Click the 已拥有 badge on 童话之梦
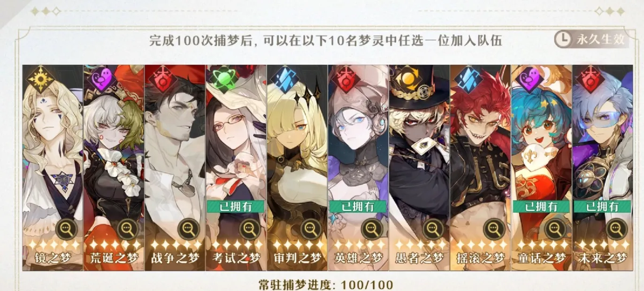Image resolution: width=644 pixels, height=291 pixels. point(541,207)
